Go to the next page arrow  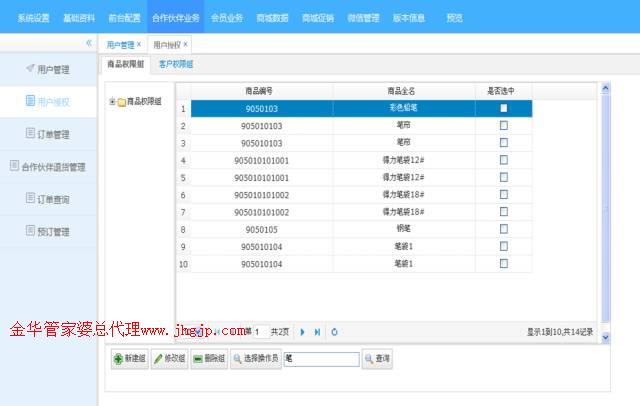pos(302,332)
